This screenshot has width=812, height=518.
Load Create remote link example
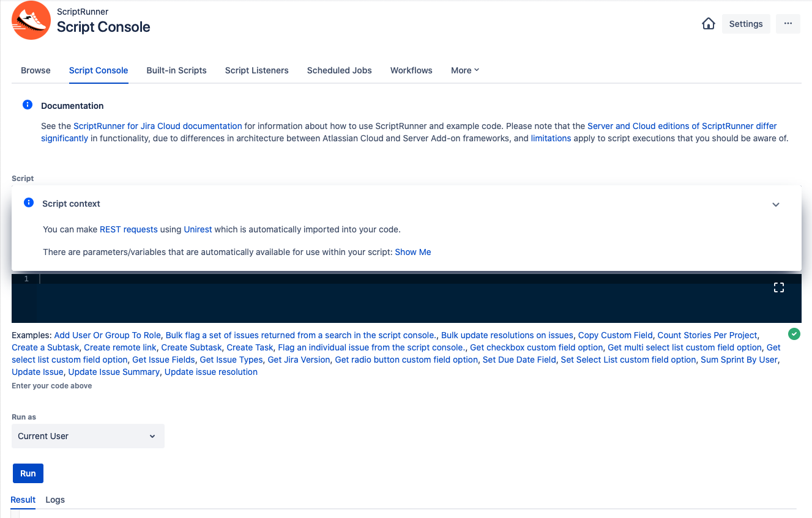pyautogui.click(x=120, y=347)
